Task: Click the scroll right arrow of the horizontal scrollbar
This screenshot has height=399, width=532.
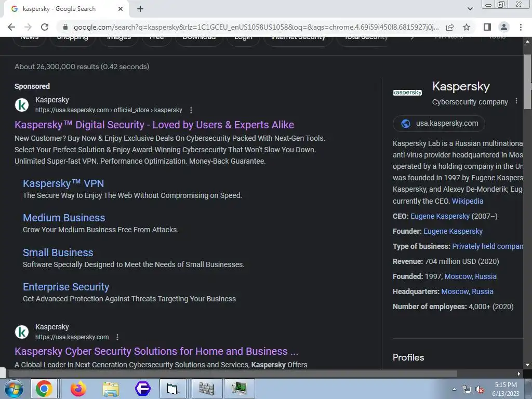Action: coord(519,374)
